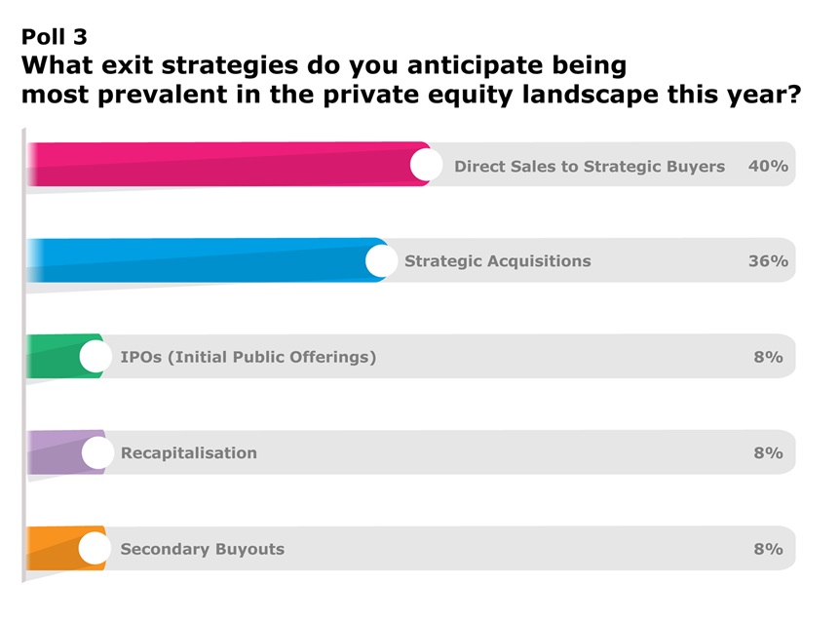Click the 8% value in the Recapitalisation row
Screen dimensions: 840x623
pos(768,452)
